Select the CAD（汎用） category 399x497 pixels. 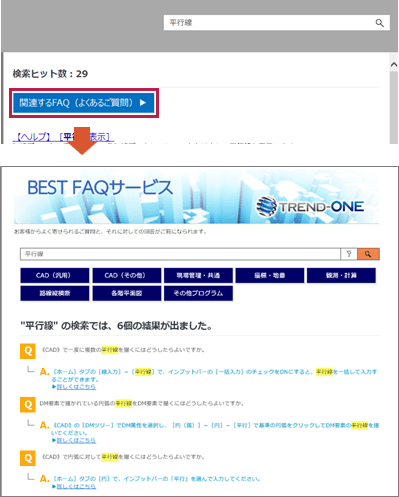[x=55, y=275]
